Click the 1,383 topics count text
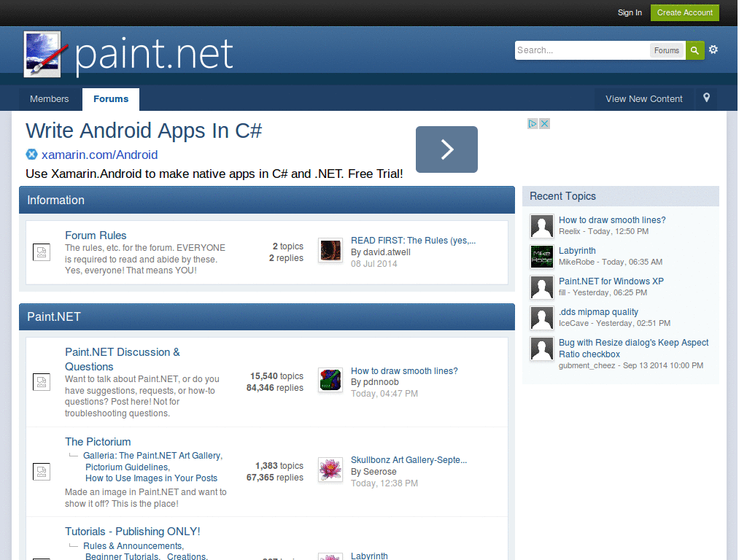This screenshot has height=560, width=747. point(279,466)
